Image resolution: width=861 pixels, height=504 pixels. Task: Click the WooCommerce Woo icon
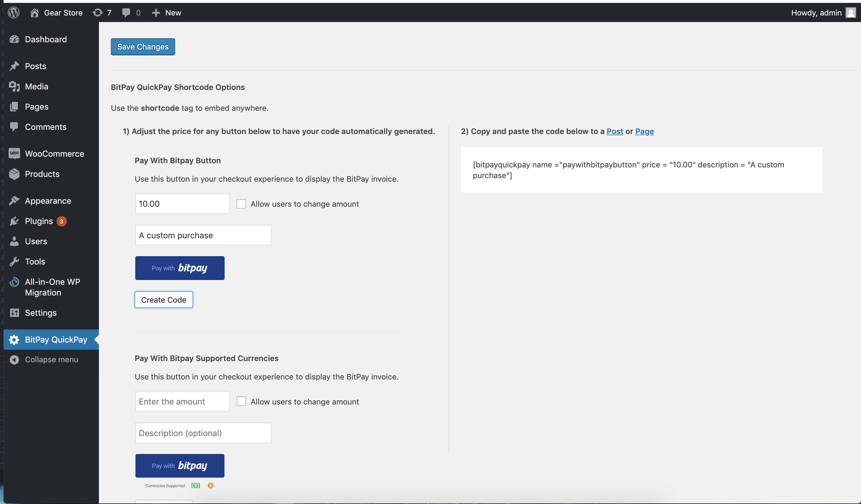coord(14,153)
